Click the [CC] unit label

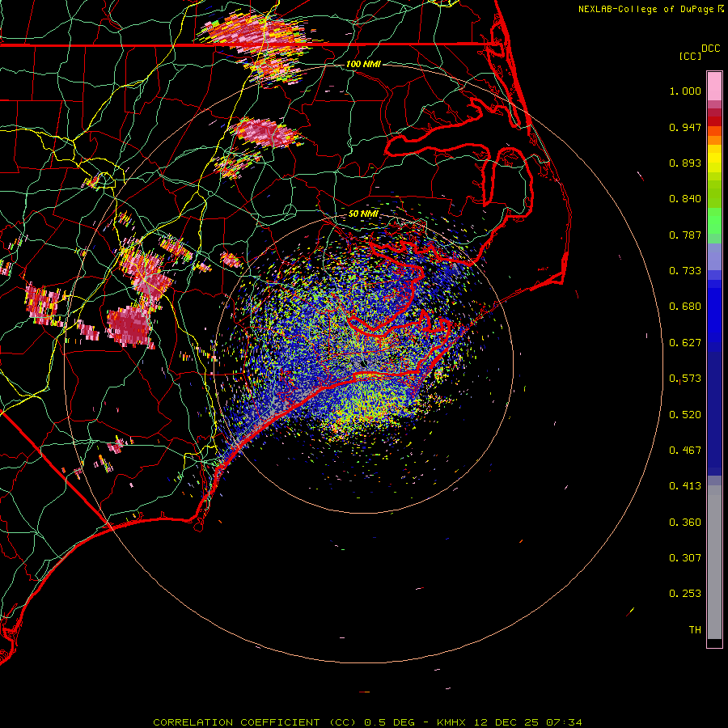pos(690,56)
